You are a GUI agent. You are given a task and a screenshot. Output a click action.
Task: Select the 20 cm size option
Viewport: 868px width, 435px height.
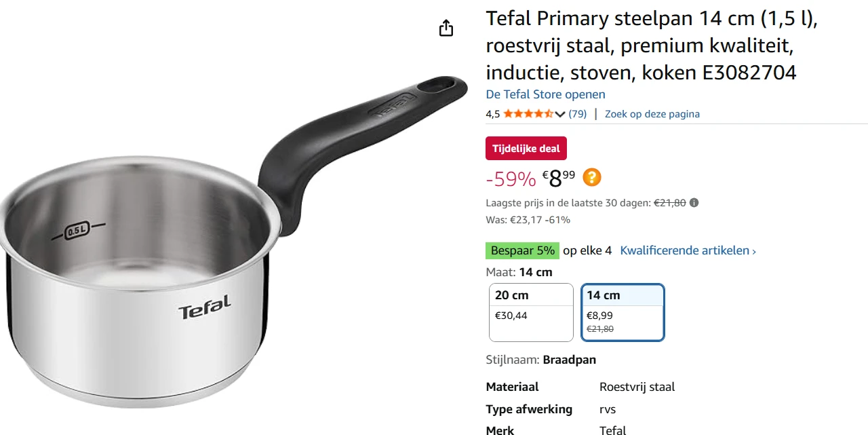coord(530,312)
